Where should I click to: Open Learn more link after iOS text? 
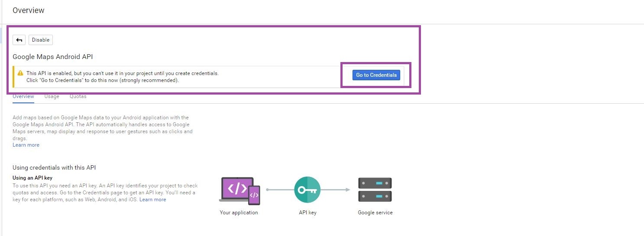point(153,200)
